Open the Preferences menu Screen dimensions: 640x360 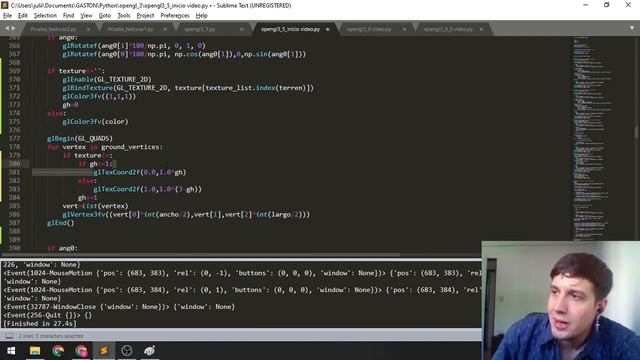pyautogui.click(x=175, y=16)
